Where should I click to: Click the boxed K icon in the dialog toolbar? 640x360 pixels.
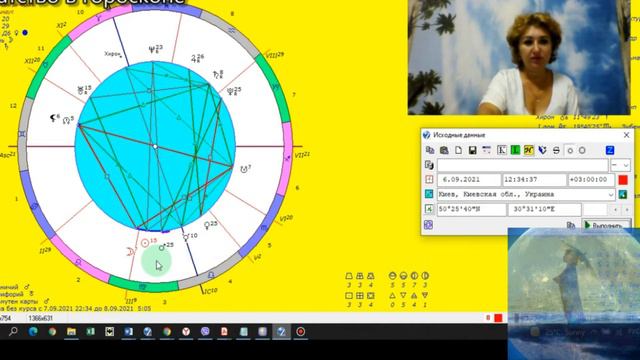pyautogui.click(x=502, y=150)
